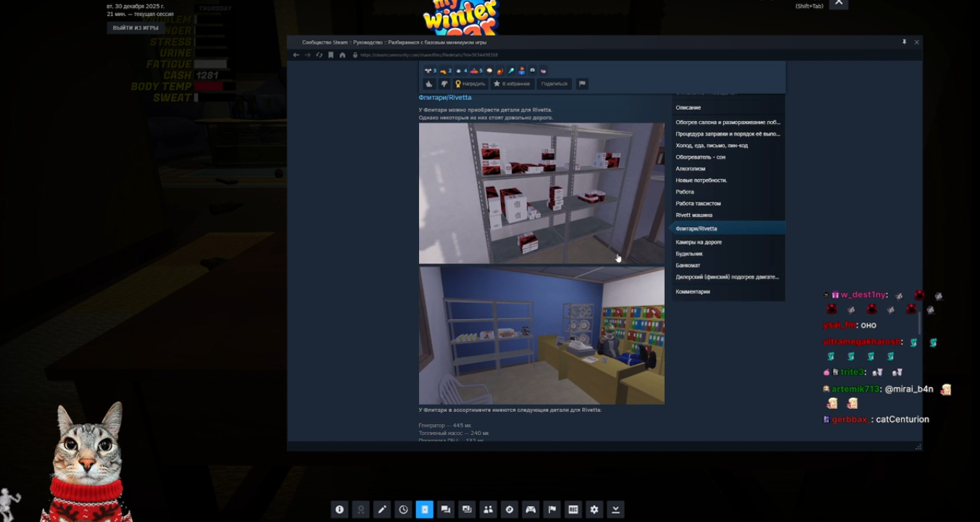Click the first award reaction with count 3
The width and height of the screenshot is (980, 522).
430,71
